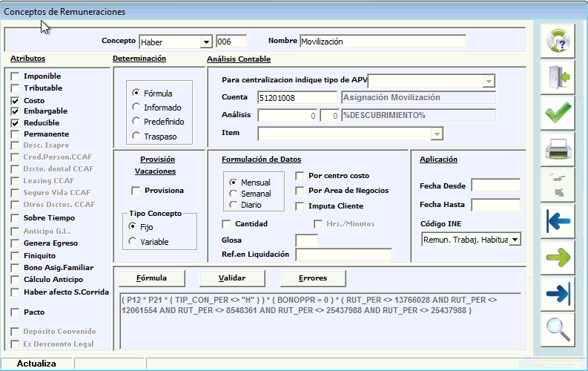Image resolution: width=588 pixels, height=371 pixels.
Task: Click the Errores button
Action: [x=313, y=278]
